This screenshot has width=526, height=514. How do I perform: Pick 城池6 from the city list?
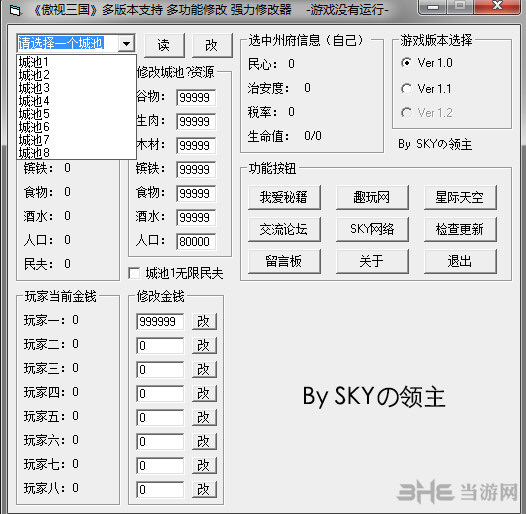pyautogui.click(x=76, y=127)
